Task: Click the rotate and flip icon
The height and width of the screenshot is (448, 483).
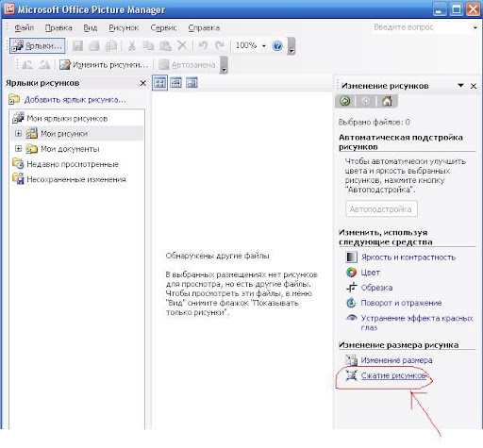Action: tap(351, 303)
